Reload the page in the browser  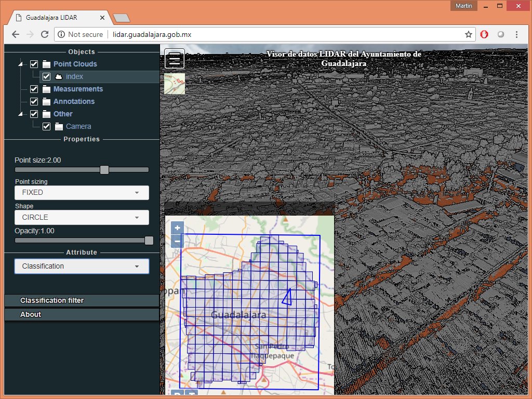tap(45, 34)
